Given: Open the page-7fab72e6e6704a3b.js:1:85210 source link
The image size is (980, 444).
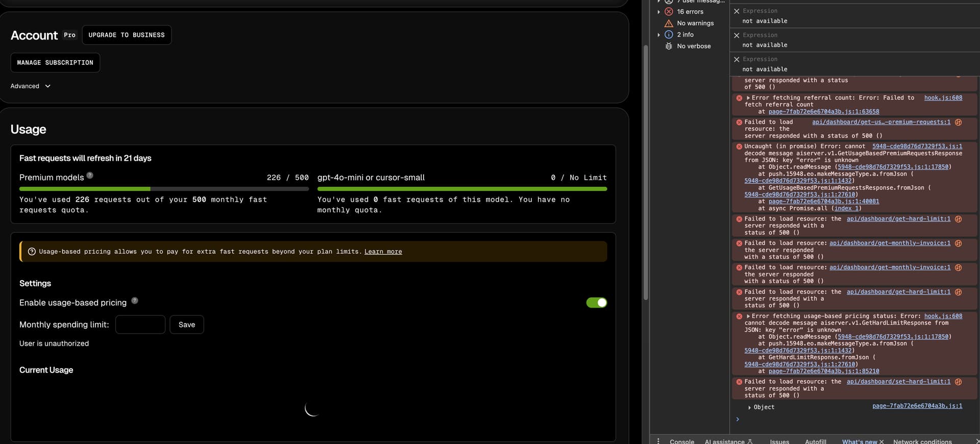Looking at the screenshot, I should tap(824, 372).
